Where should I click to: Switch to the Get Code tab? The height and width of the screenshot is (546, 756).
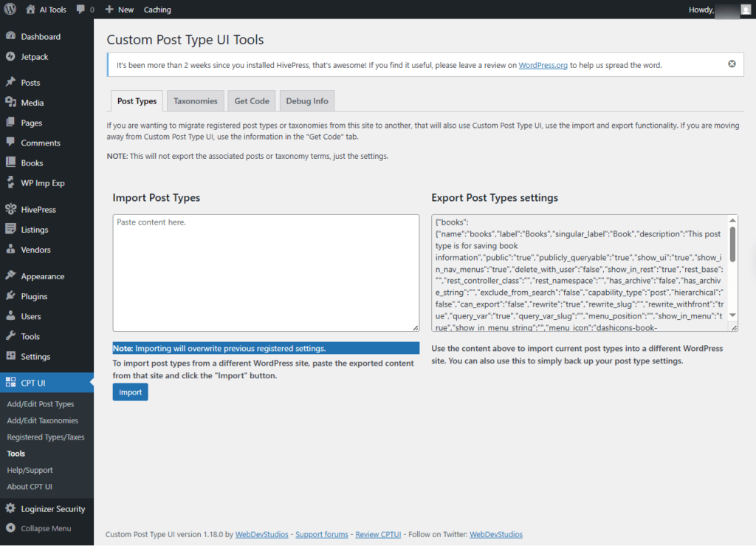252,101
